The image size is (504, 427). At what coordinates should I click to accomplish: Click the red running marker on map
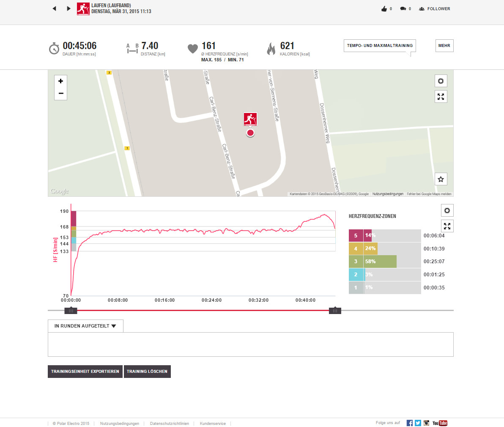tap(250, 119)
